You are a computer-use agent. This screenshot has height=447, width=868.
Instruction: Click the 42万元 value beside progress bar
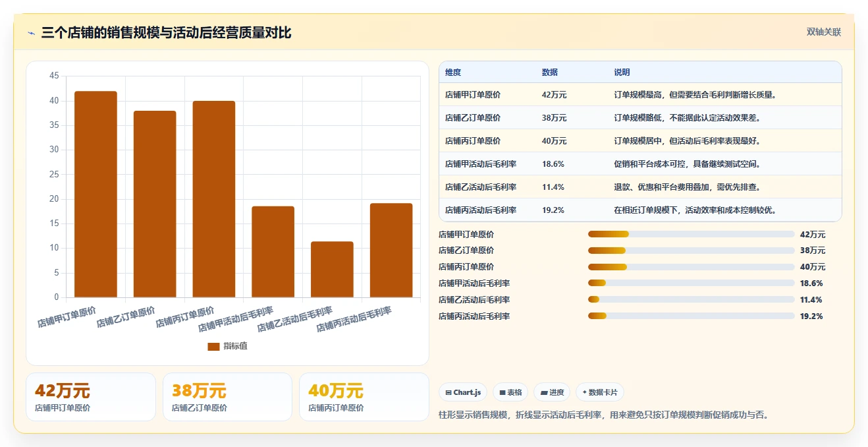pyautogui.click(x=813, y=234)
